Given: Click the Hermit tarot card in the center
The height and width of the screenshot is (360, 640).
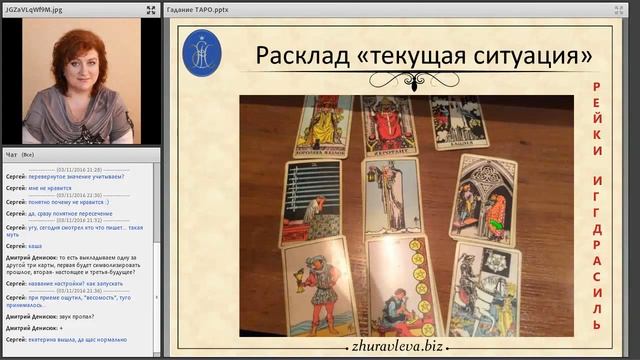Looking at the screenshot, I should click(x=392, y=198).
